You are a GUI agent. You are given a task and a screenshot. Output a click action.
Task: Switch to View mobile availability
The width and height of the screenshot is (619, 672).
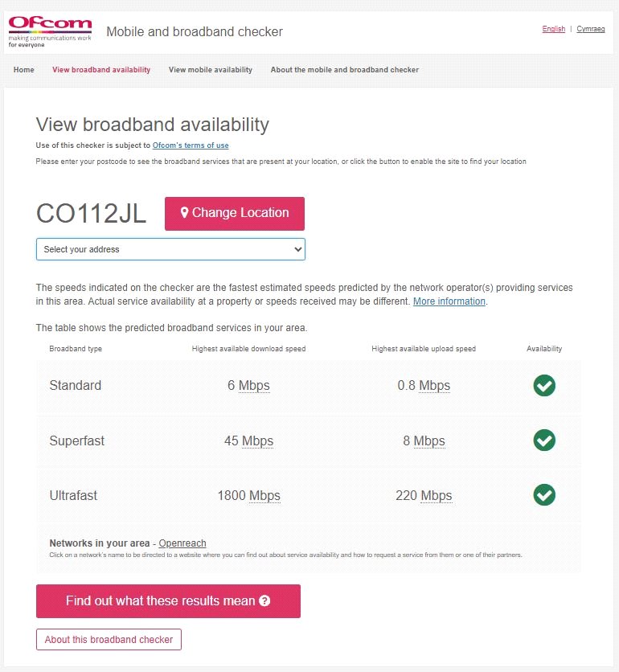coord(211,70)
